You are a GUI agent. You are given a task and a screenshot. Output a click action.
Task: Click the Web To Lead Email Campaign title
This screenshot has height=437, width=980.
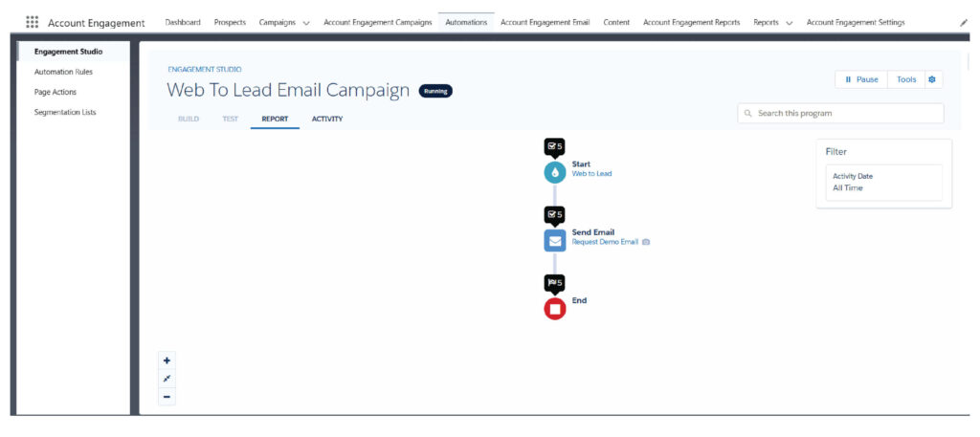[x=288, y=91]
